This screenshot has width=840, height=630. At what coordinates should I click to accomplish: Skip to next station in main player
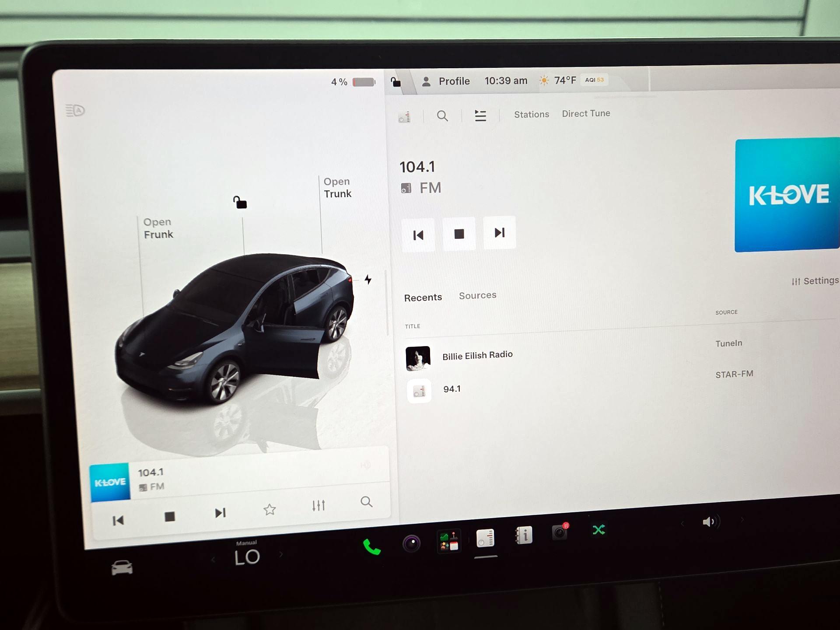click(500, 232)
